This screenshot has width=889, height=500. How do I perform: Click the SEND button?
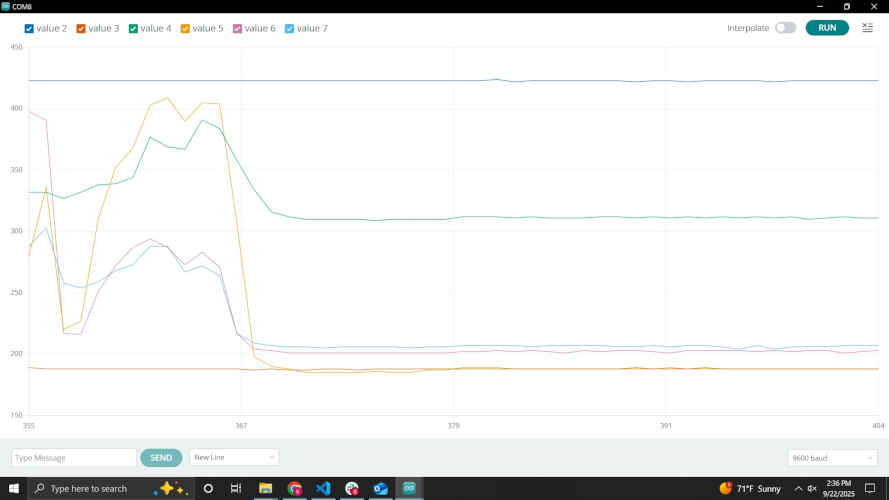click(161, 457)
